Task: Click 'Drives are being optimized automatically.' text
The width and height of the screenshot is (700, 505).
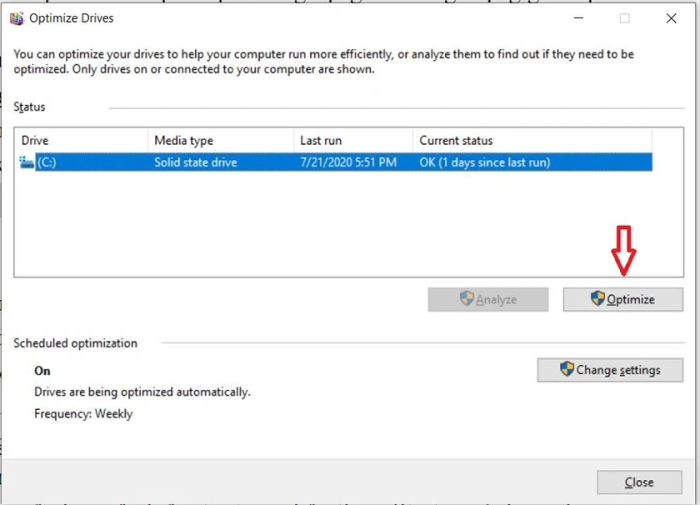Action: click(x=142, y=392)
